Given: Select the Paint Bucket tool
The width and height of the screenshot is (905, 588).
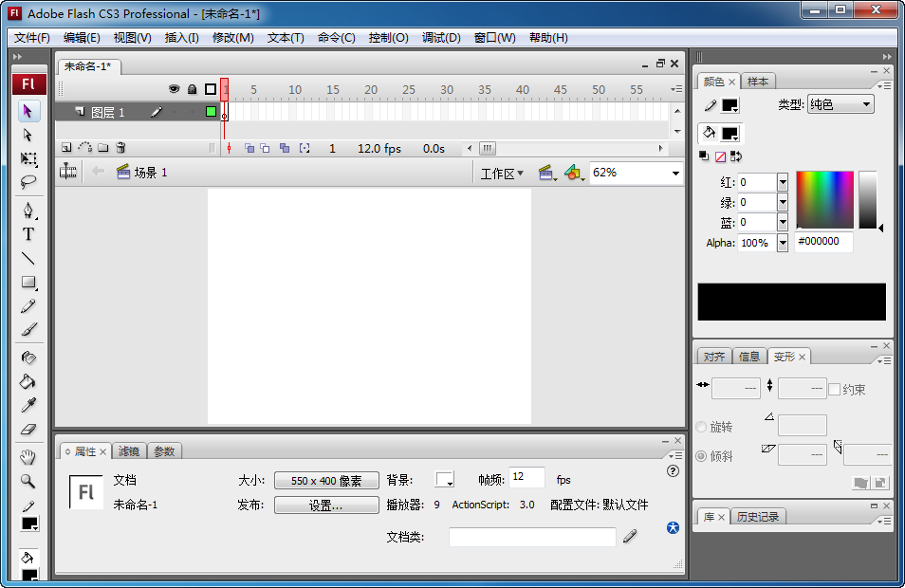Looking at the screenshot, I should click(28, 381).
